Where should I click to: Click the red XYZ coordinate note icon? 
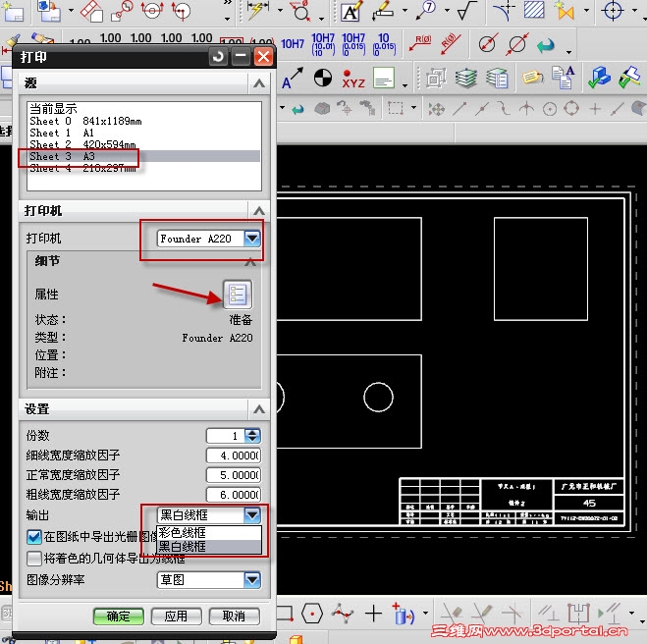[x=353, y=80]
